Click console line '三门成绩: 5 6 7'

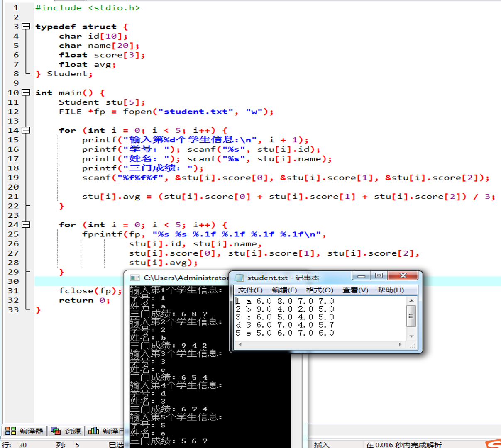169,441
